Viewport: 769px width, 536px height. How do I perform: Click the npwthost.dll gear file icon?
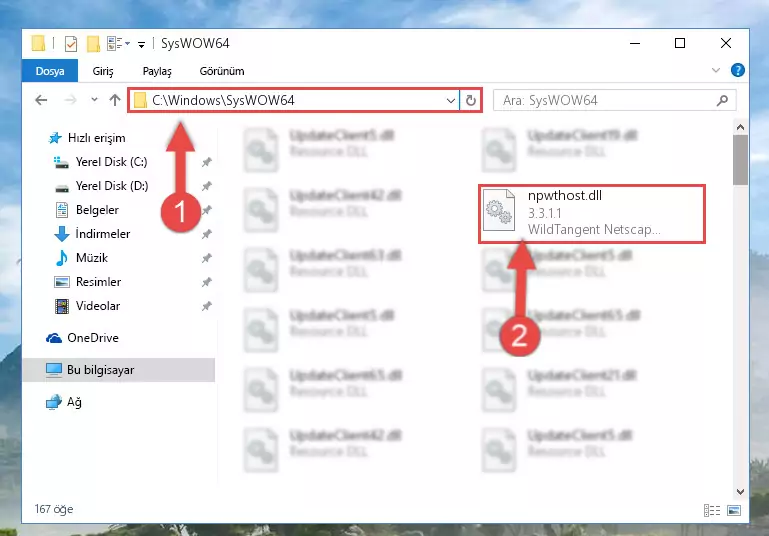[x=499, y=210]
